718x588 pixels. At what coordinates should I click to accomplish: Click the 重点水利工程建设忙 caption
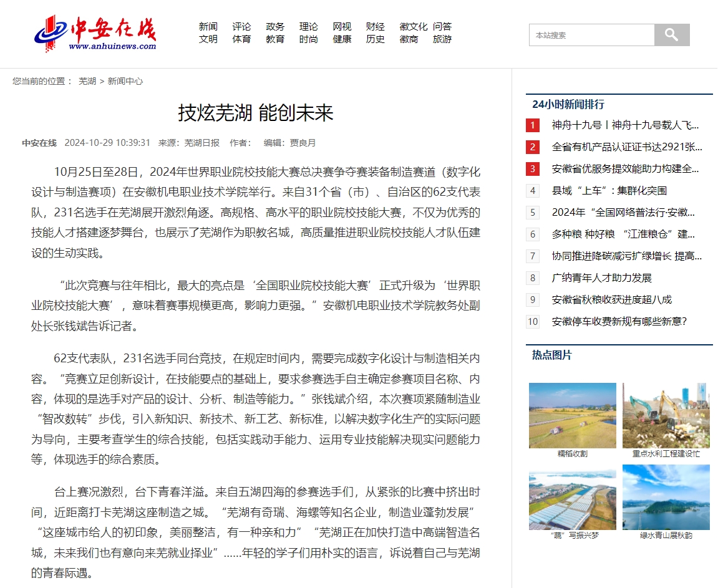(x=666, y=454)
